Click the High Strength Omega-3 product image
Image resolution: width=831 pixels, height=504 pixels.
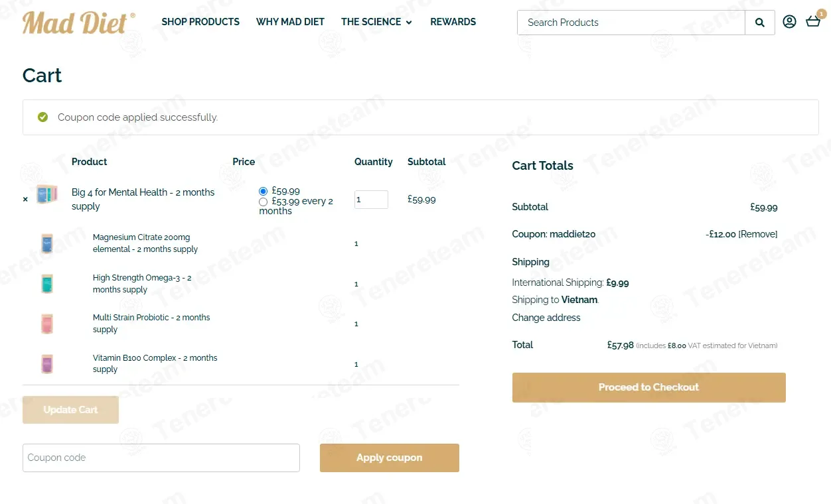coord(46,284)
